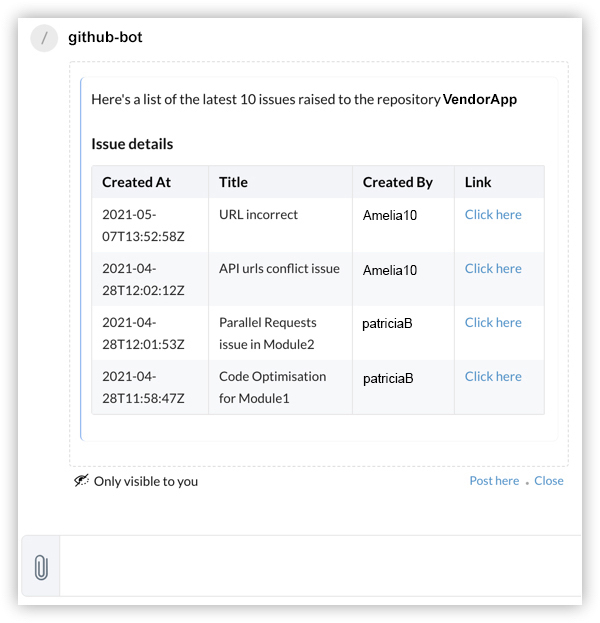Click the 'Only visible to you' eye icon
The image size is (600, 623).
(x=81, y=481)
